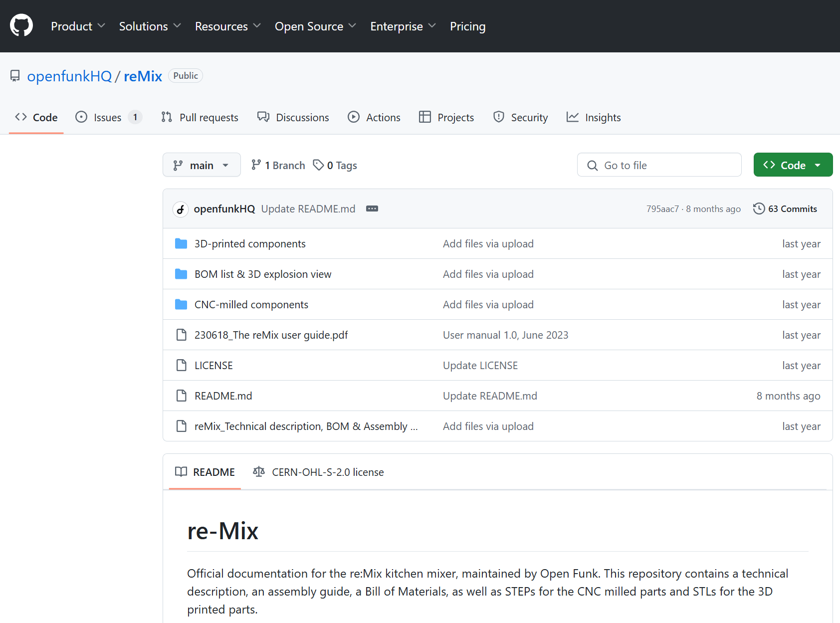Screen dimensions: 840x623
Task: Select the Code tab
Action: point(36,117)
